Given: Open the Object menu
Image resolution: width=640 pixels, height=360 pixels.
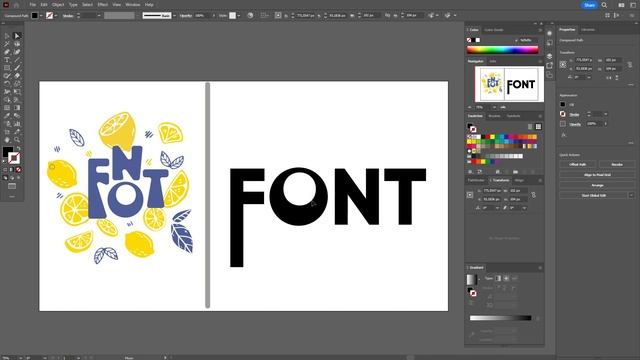Looking at the screenshot, I should point(58,5).
